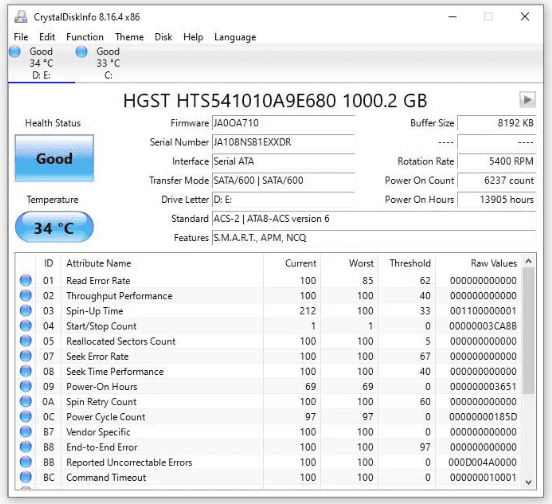Screen dimensions: 552x504
Task: Click the Good health status button
Action: [x=54, y=158]
